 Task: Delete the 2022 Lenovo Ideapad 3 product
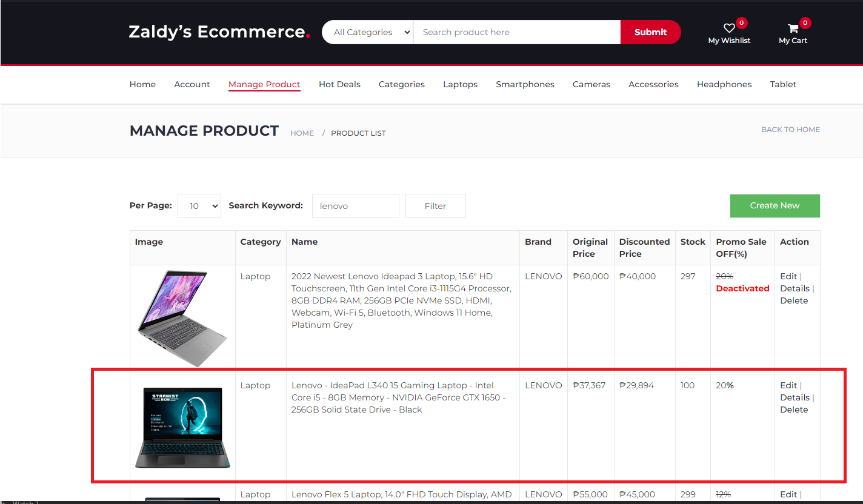point(794,300)
